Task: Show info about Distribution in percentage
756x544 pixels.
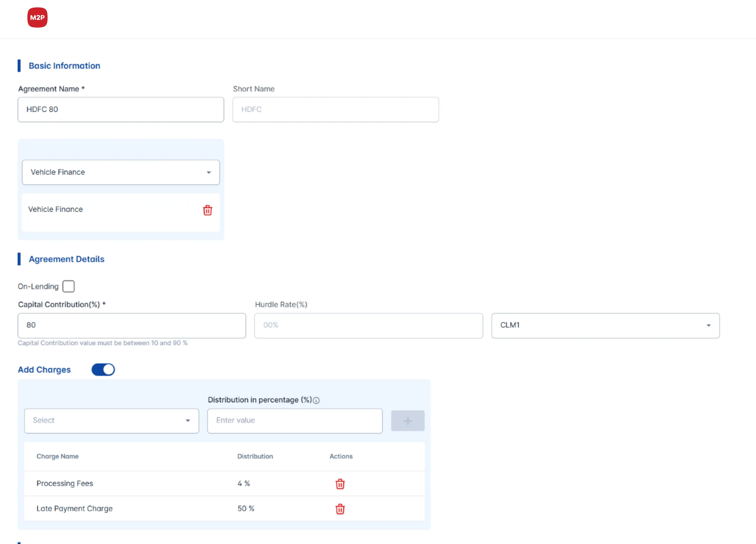Action: [316, 400]
